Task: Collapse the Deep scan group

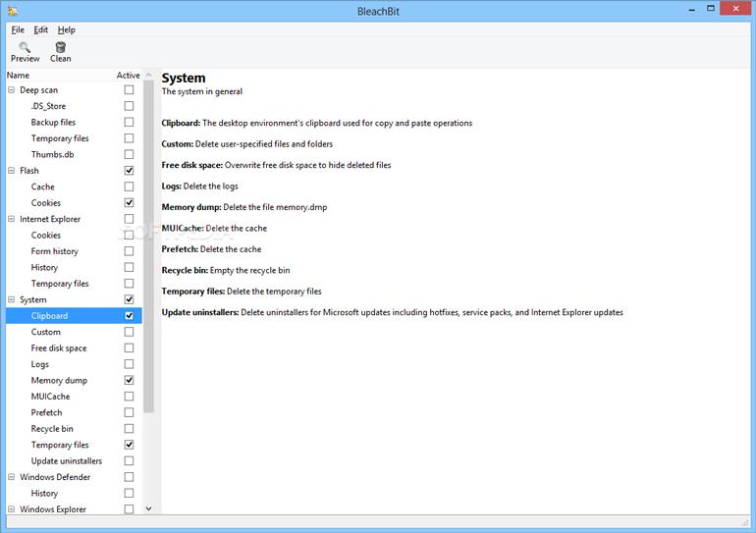Action: (12, 90)
